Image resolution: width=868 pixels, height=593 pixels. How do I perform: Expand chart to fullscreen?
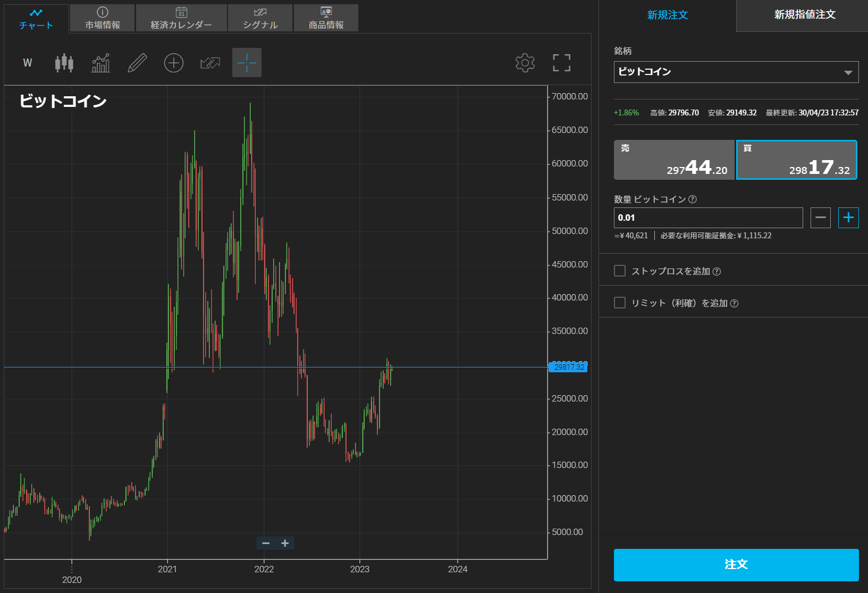coord(561,63)
